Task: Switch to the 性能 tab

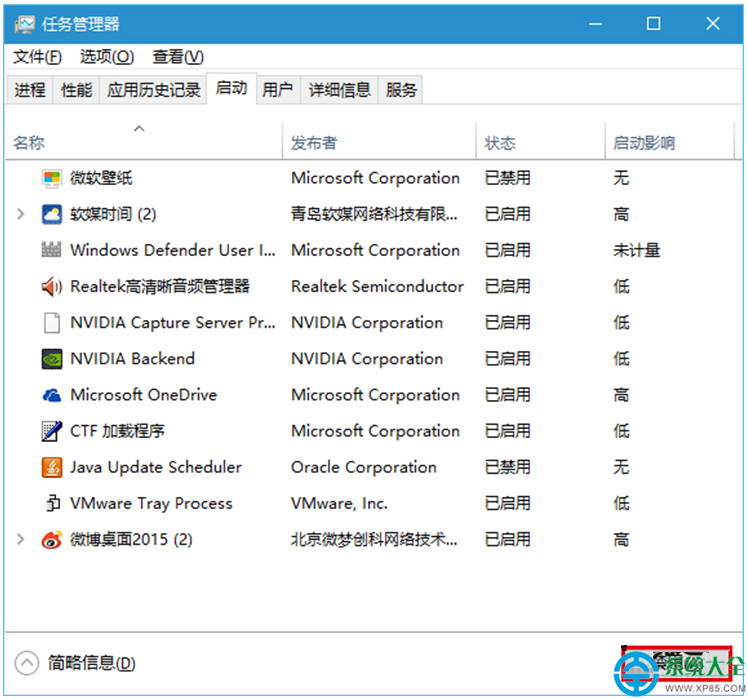Action: [76, 90]
